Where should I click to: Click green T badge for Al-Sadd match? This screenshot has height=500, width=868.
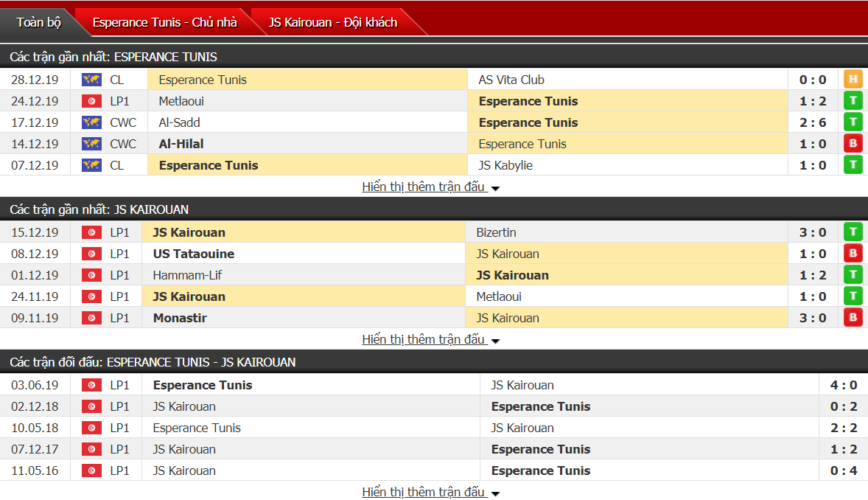[853, 122]
